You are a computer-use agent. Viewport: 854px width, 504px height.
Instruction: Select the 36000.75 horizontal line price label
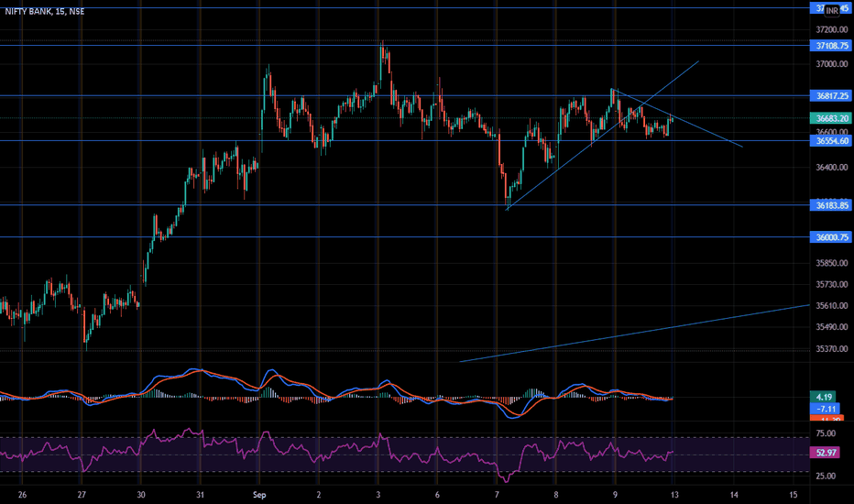coord(830,237)
